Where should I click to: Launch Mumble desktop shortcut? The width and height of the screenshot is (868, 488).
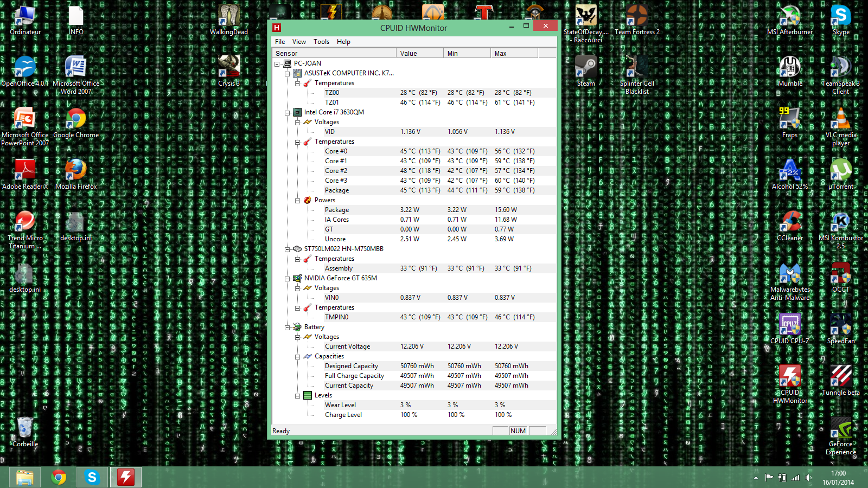[x=790, y=72]
